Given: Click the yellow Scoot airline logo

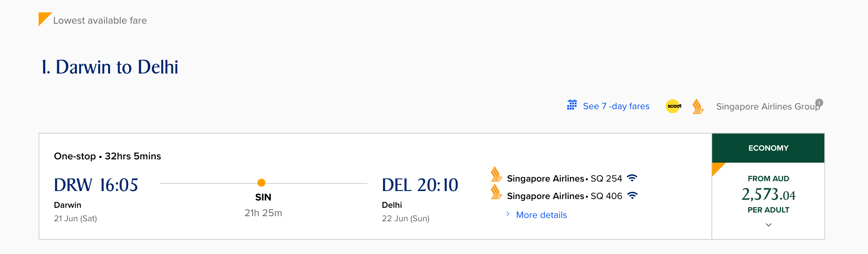Looking at the screenshot, I should 674,106.
